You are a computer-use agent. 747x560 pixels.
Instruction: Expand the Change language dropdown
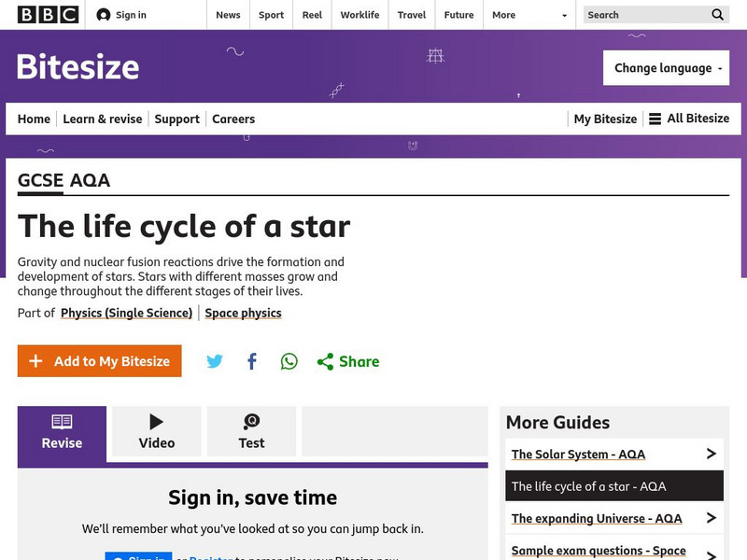coord(666,67)
